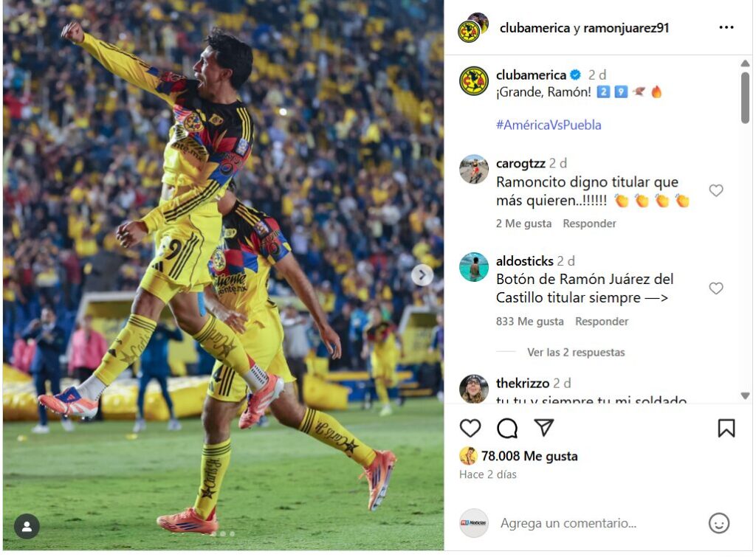Image resolution: width=756 pixels, height=557 pixels.
Task: Open the comment bubble icon
Action: point(506,427)
